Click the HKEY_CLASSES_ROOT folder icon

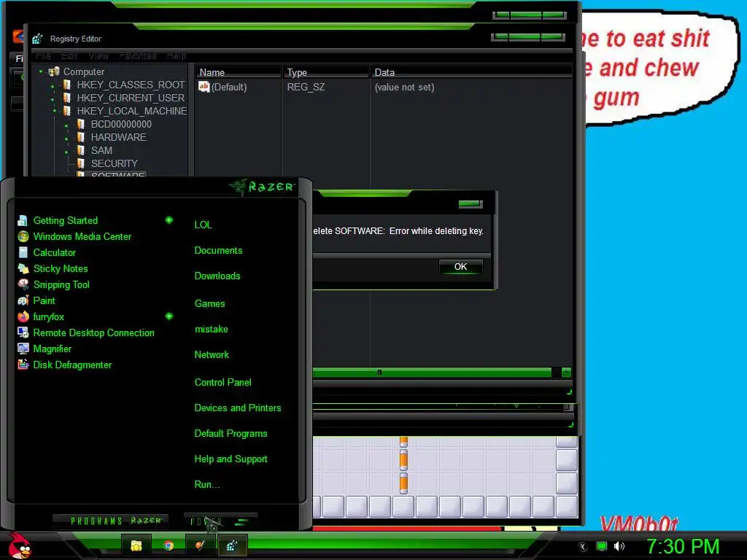pyautogui.click(x=67, y=85)
